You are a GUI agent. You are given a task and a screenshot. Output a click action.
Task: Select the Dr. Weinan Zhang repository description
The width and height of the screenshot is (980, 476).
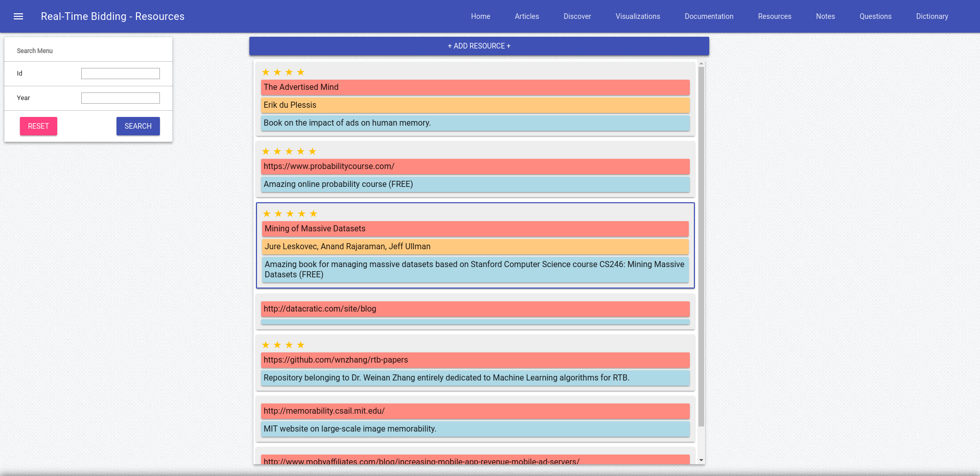click(475, 378)
